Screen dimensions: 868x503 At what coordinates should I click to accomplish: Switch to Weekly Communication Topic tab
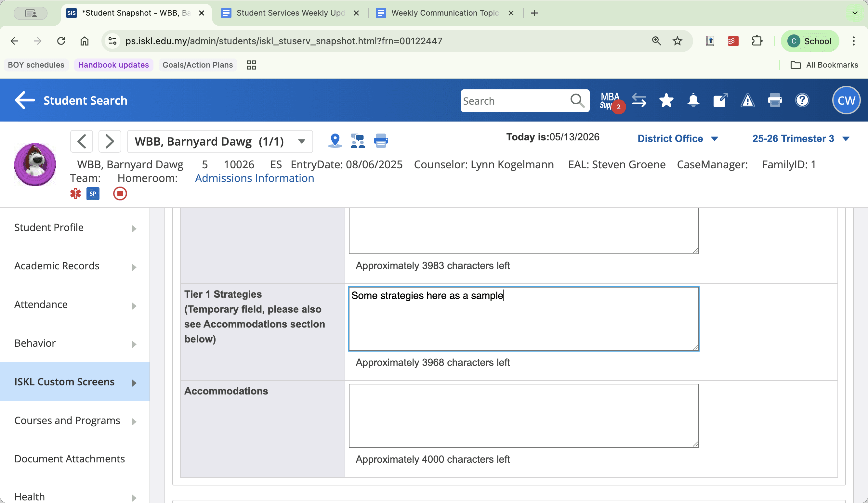tap(445, 13)
